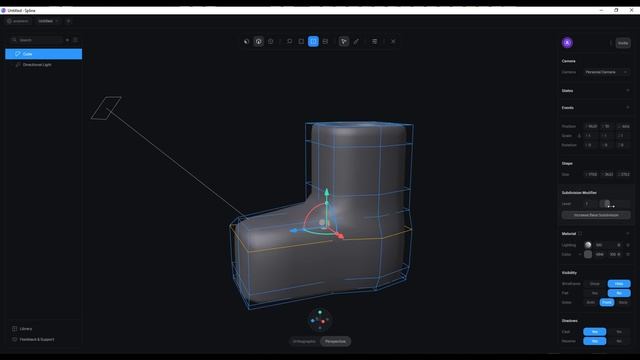Choose the pen-shaped tool icon in toolbar
Image resolution: width=640 pixels, height=360 pixels.
(356, 41)
